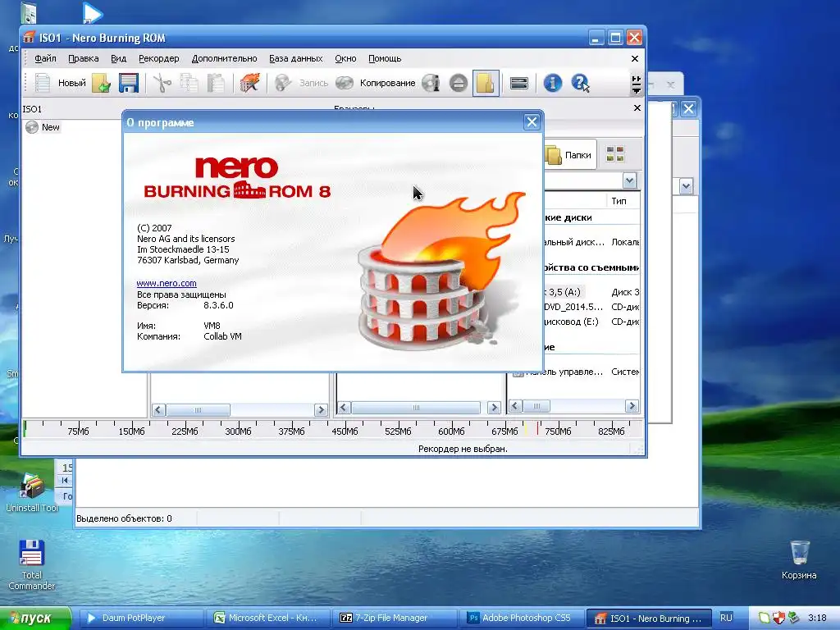The height and width of the screenshot is (630, 840).
Task: Close the О программе about dialog
Action: [x=532, y=122]
